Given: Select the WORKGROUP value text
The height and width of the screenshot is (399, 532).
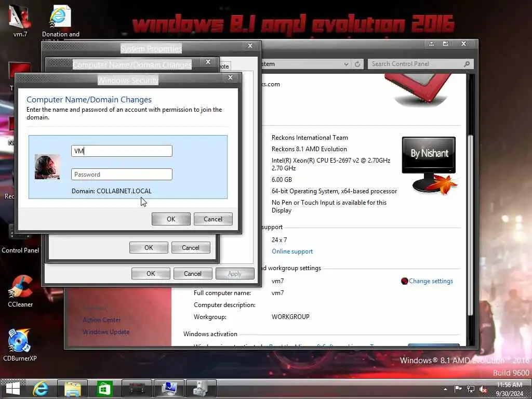Looking at the screenshot, I should pos(290,316).
